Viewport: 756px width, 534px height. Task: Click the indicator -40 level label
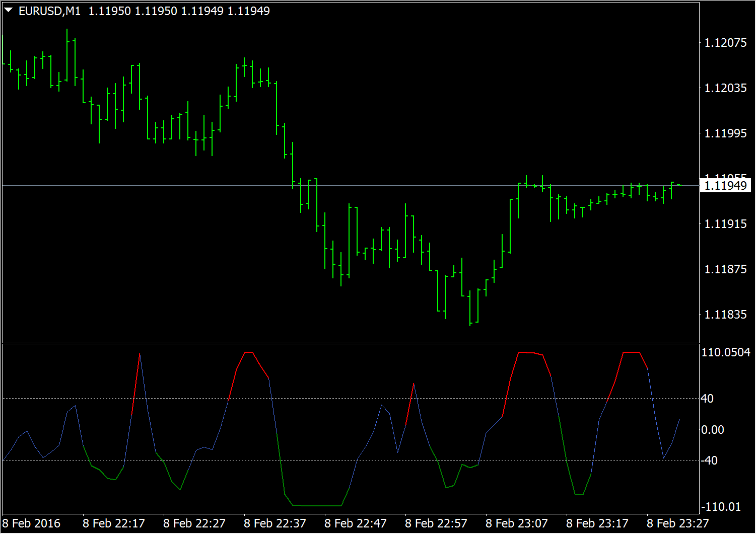[x=709, y=461]
